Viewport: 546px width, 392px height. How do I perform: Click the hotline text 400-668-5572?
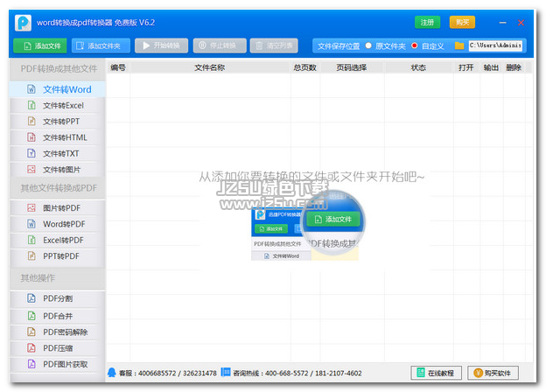(x=287, y=374)
